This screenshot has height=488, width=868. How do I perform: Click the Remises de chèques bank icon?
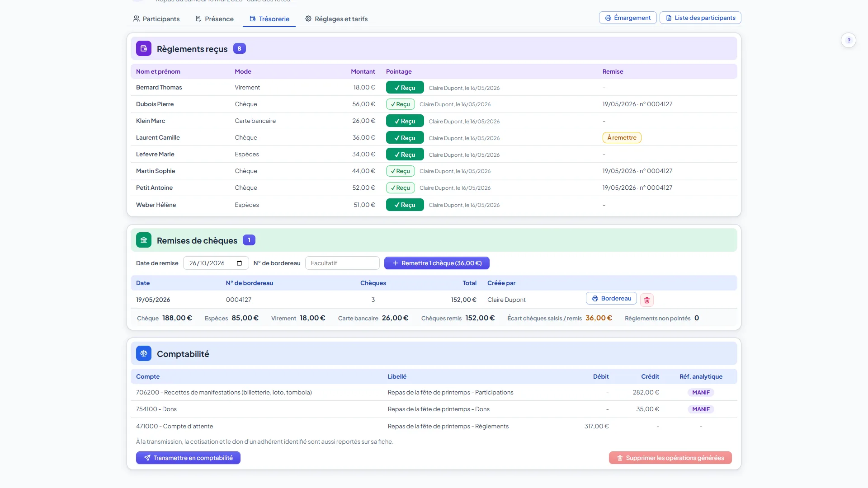click(144, 240)
